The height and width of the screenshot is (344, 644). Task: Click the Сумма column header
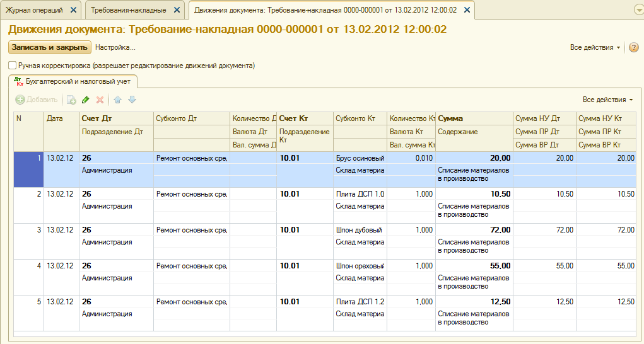point(474,118)
